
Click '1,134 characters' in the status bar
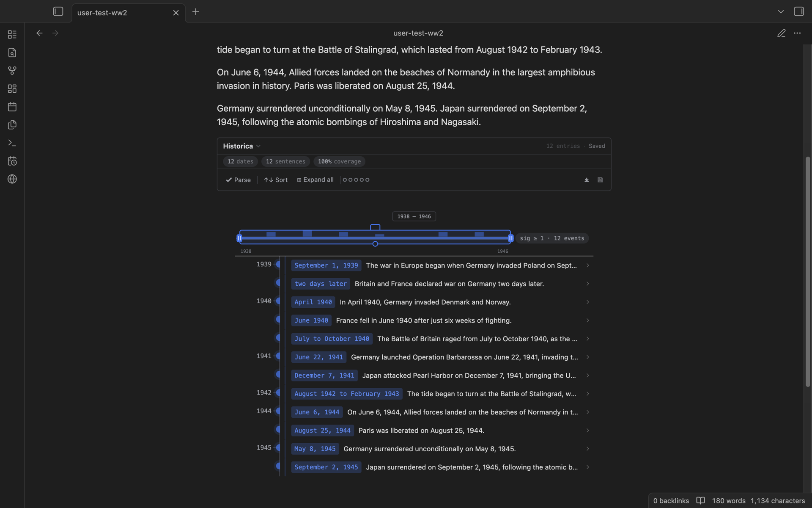pos(778,501)
